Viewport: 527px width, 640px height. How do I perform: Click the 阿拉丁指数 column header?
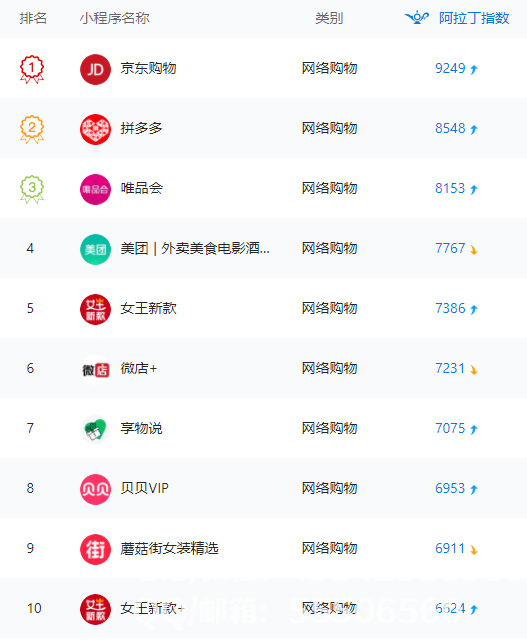coord(474,18)
